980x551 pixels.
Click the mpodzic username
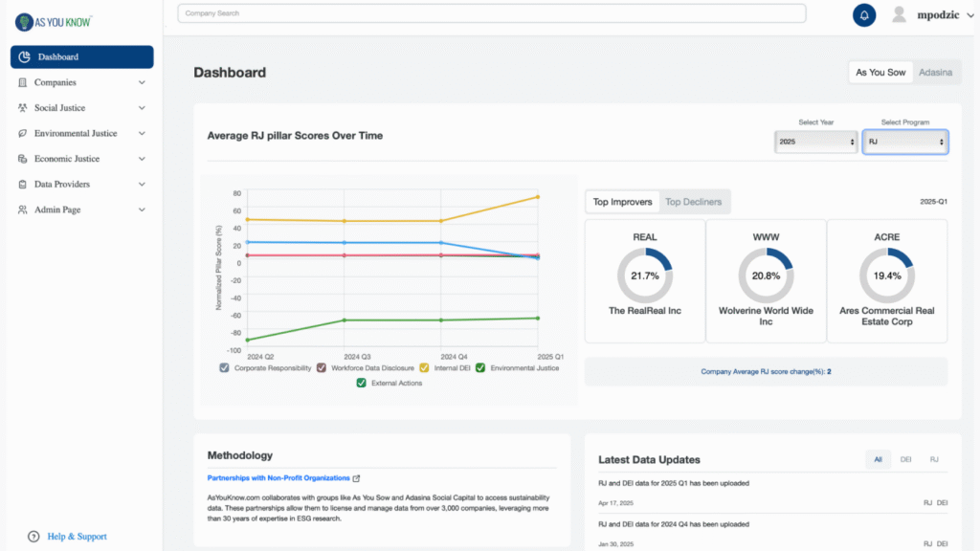[938, 15]
